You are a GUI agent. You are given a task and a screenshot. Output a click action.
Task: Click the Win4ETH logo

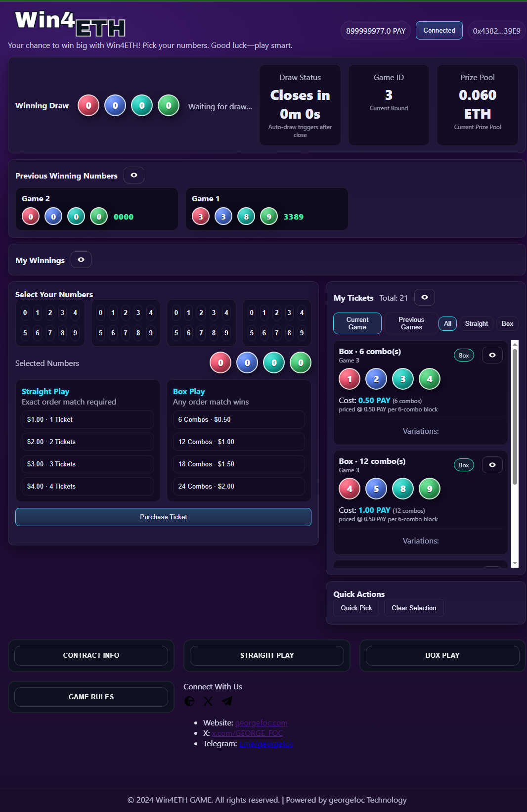(70, 24)
